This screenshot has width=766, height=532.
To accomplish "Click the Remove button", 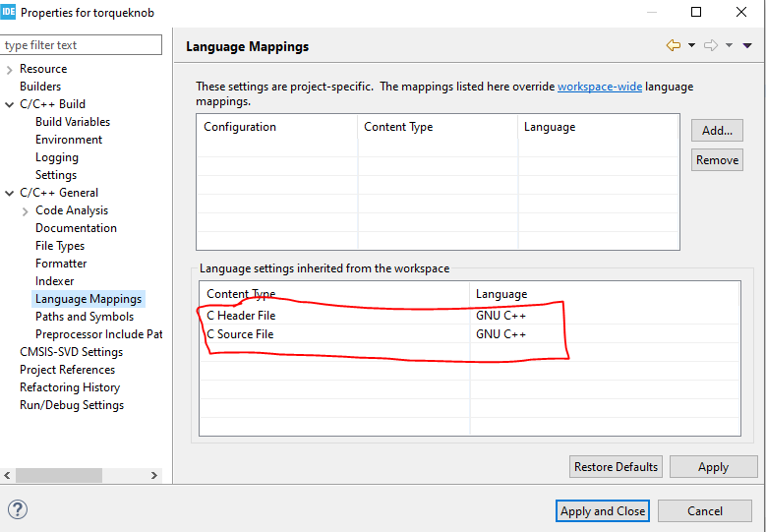I will [x=717, y=159].
